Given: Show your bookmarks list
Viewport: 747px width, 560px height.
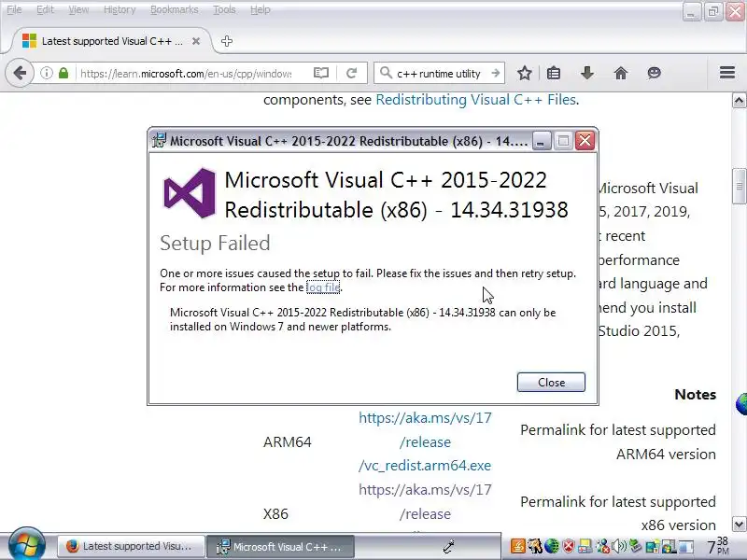Looking at the screenshot, I should (x=554, y=74).
